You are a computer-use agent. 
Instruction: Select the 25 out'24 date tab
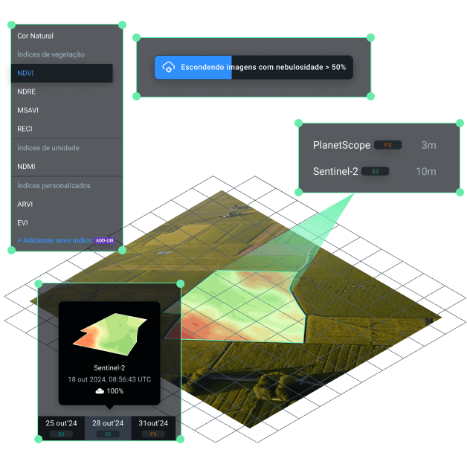point(61,428)
